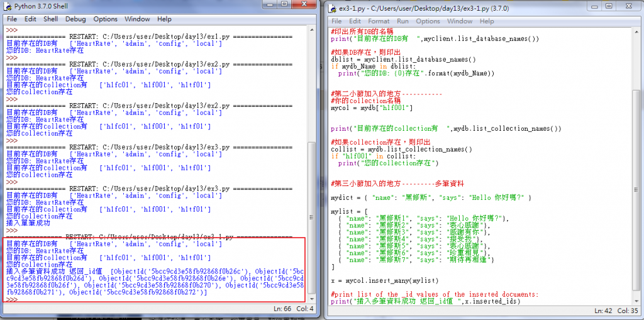Close the ex3-1.py editor window
The width and height of the screenshot is (644, 320).
[x=628, y=6]
